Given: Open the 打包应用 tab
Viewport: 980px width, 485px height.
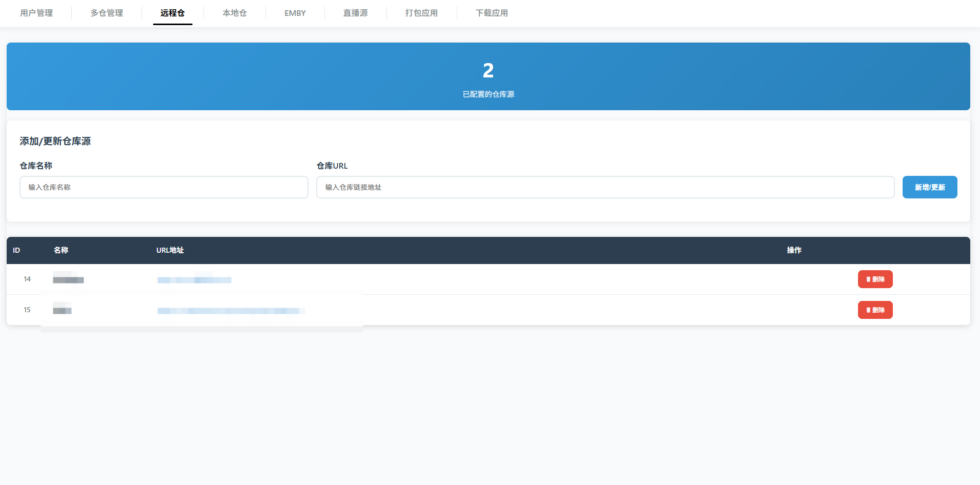Looking at the screenshot, I should pos(421,13).
